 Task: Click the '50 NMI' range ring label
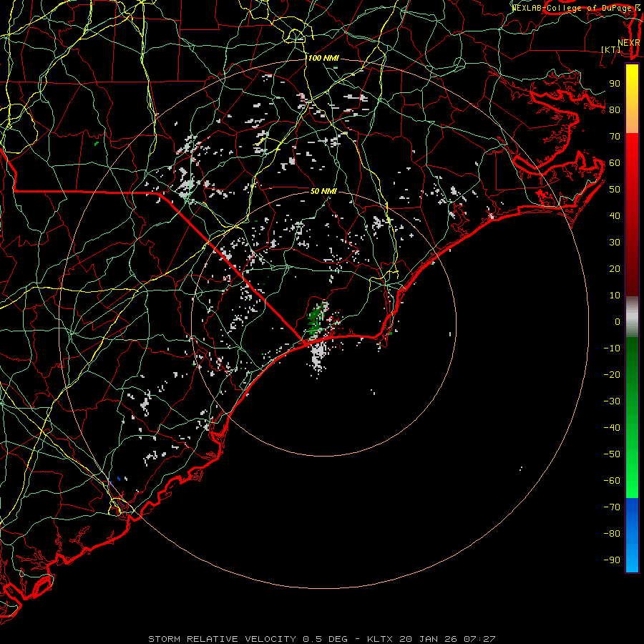(x=323, y=191)
